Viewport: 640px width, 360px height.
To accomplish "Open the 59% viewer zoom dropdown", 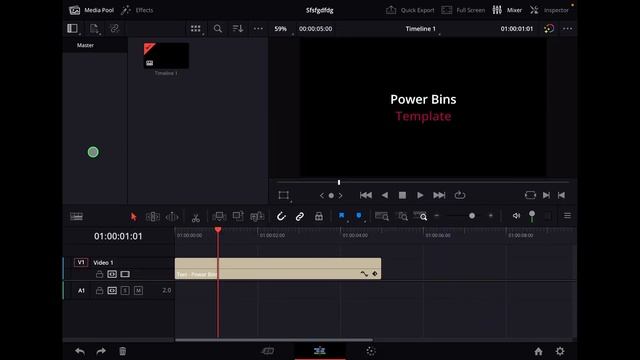I will point(281,29).
